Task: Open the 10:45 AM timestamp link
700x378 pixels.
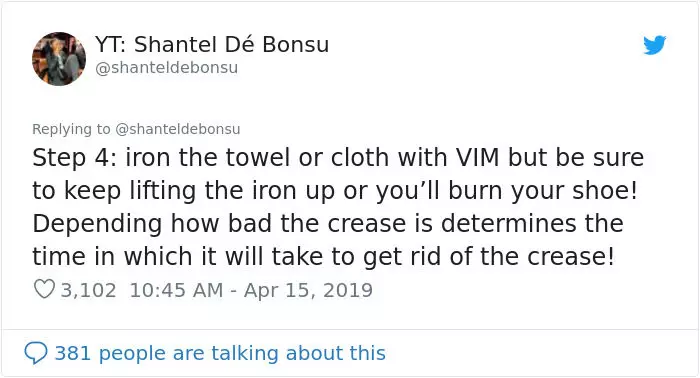Action: (176, 290)
